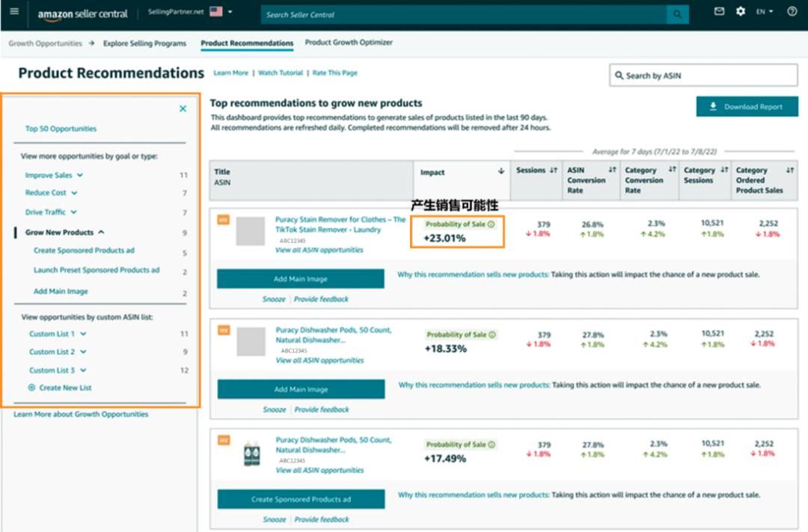Go to Growth Opportunities breadcrumb

point(46,43)
